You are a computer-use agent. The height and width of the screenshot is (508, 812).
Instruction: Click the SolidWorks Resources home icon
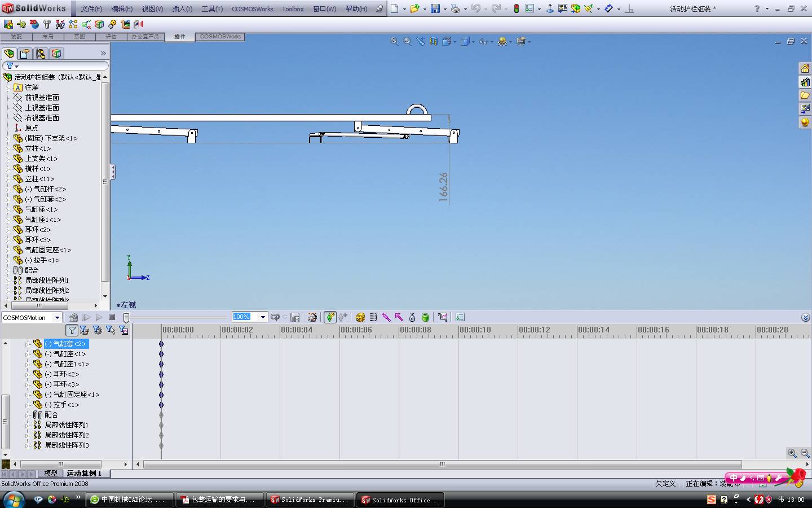coord(805,68)
